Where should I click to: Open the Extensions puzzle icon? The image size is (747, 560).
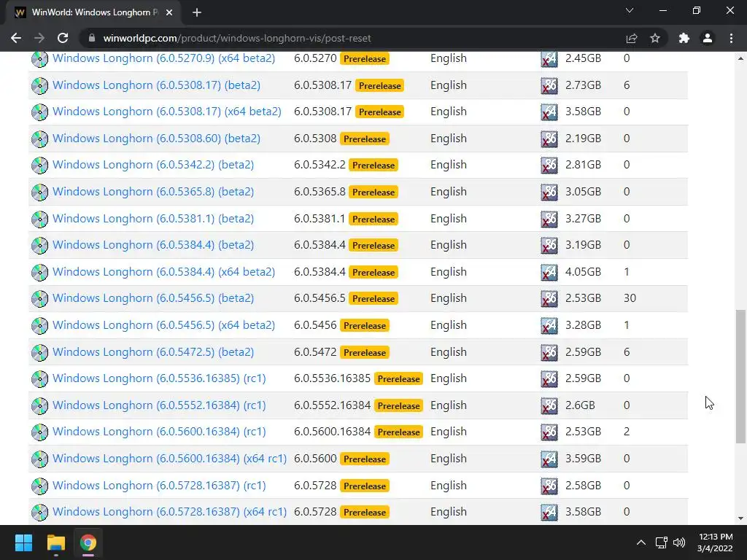tap(684, 38)
